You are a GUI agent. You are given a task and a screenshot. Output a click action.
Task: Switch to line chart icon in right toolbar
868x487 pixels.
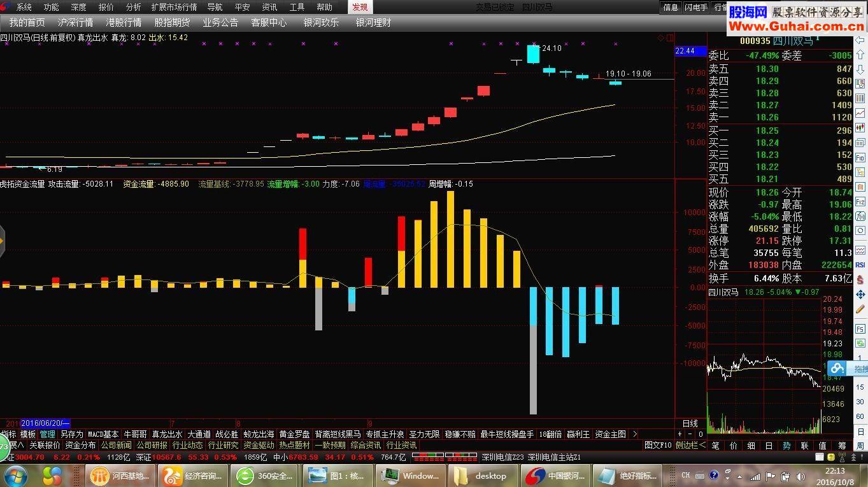860,113
